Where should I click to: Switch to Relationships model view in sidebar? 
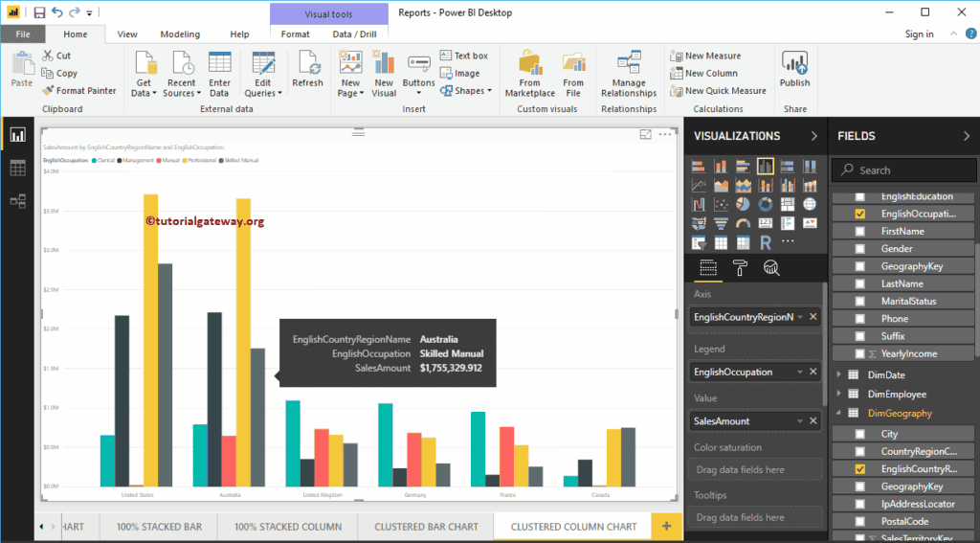pyautogui.click(x=17, y=201)
